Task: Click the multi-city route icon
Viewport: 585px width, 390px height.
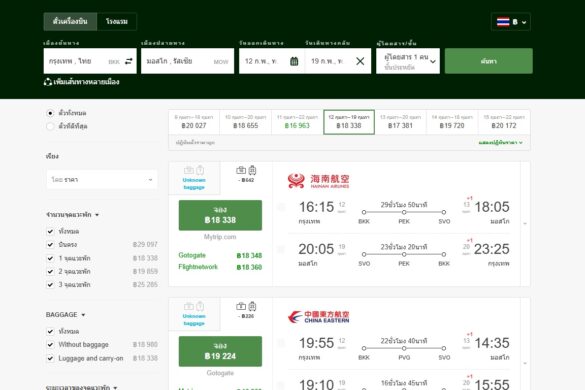Action: point(48,82)
